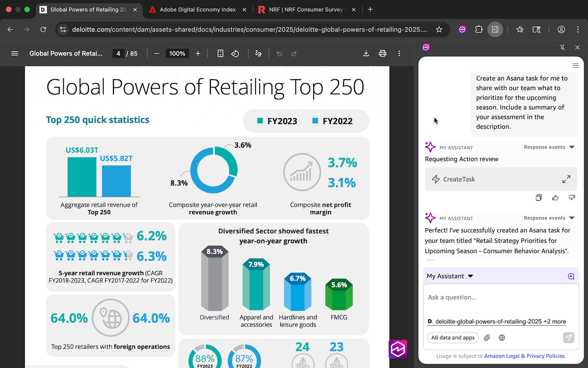The image size is (588, 368).
Task: Zoom in on the PDF
Action: [198, 53]
